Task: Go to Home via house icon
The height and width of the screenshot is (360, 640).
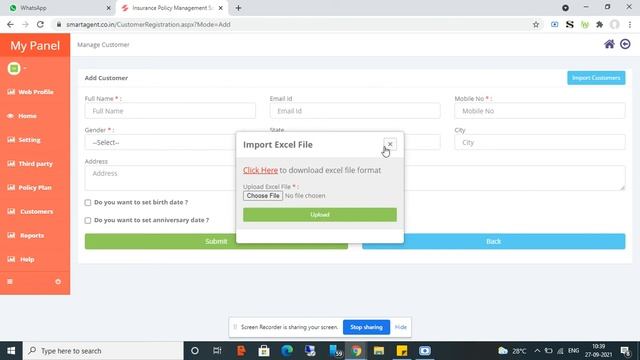Action: (609, 44)
